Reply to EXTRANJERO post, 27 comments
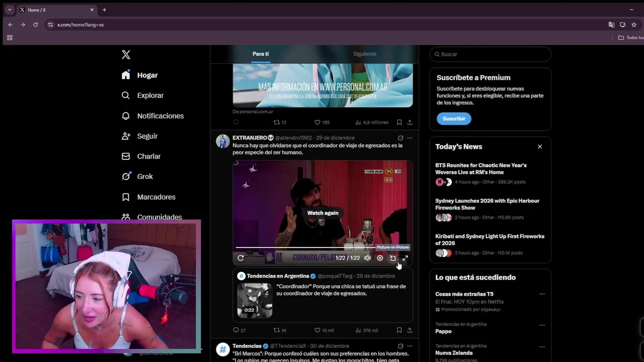Screen dimensions: 644x362 pos(239,330)
